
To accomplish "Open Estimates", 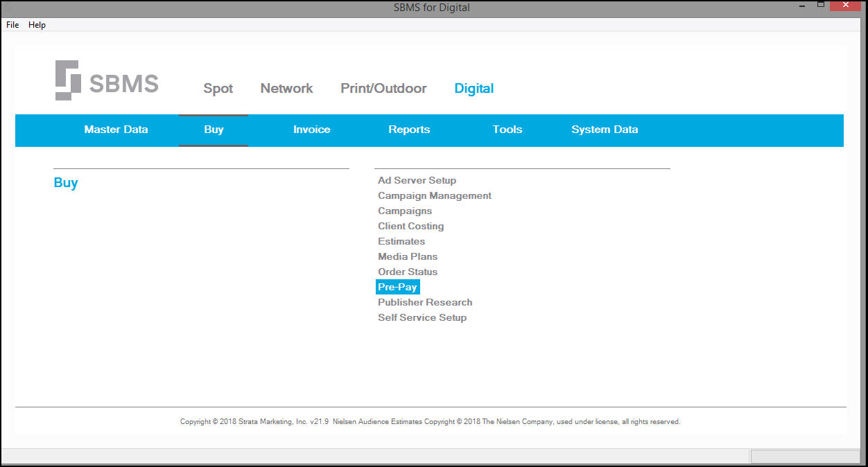I will point(401,241).
